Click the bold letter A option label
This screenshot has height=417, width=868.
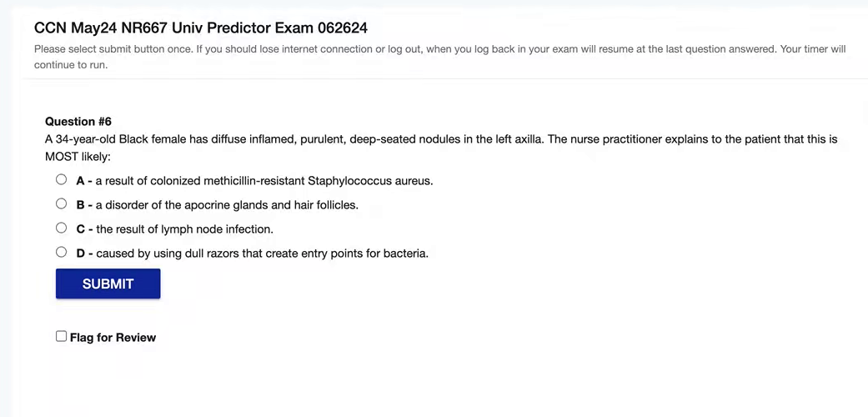pos(82,181)
